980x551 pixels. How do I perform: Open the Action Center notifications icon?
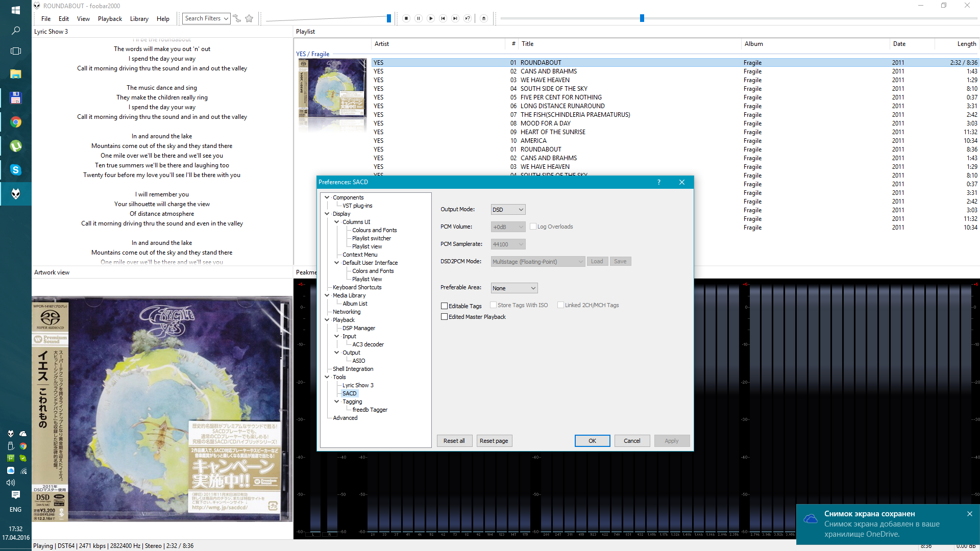tap(16, 495)
